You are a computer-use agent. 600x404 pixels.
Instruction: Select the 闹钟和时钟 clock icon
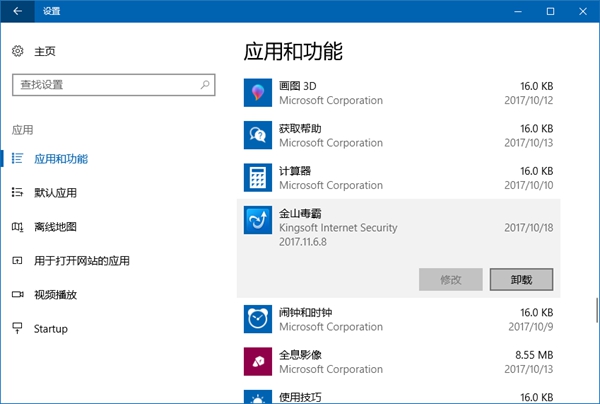click(x=258, y=319)
